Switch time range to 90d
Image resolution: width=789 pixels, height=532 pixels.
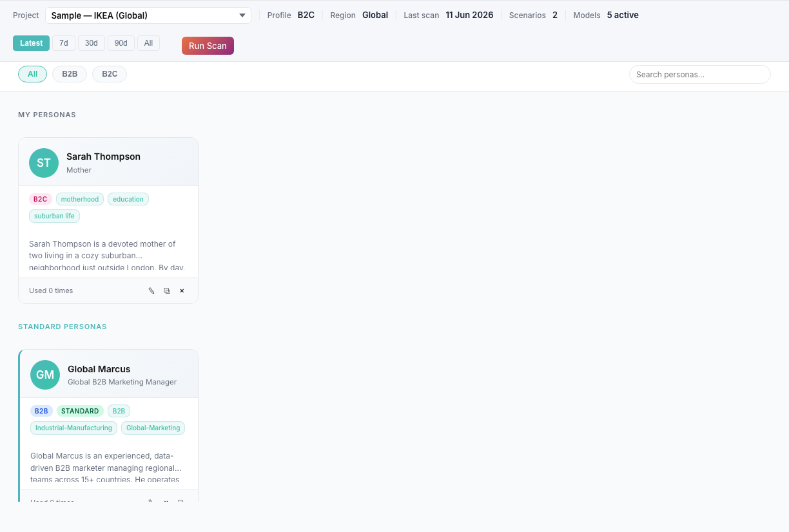click(x=121, y=43)
